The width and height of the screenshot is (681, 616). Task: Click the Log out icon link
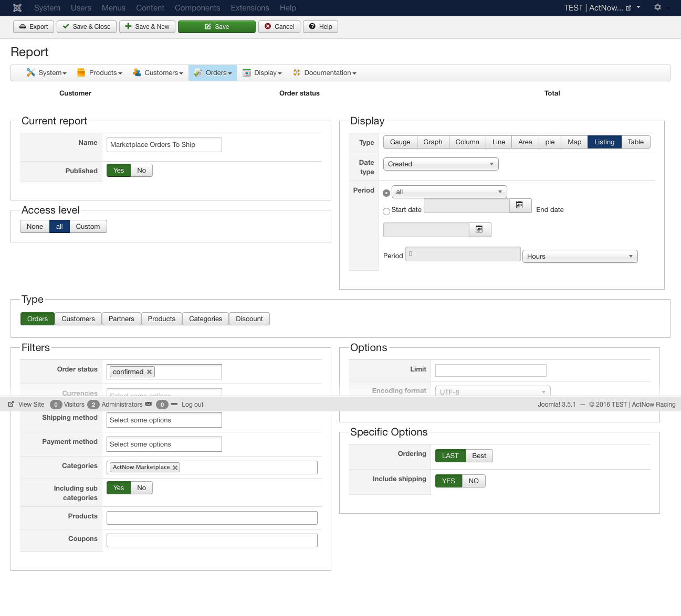(174, 405)
